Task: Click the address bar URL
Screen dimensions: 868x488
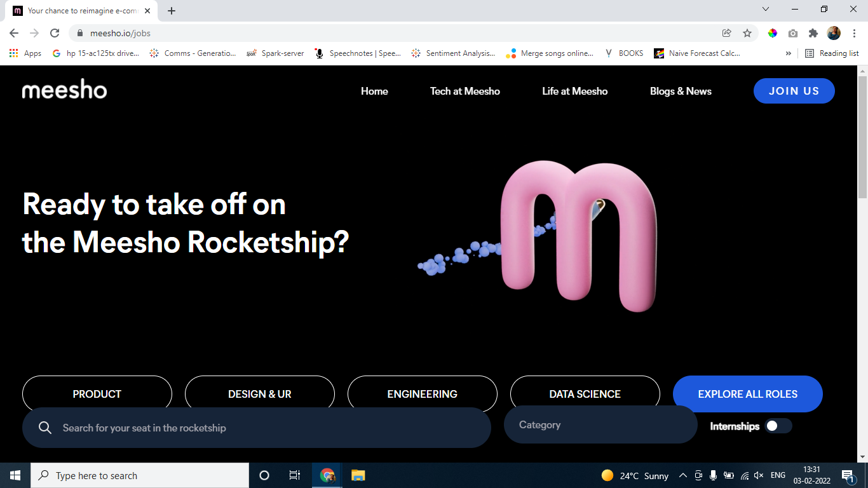Action: tap(120, 33)
